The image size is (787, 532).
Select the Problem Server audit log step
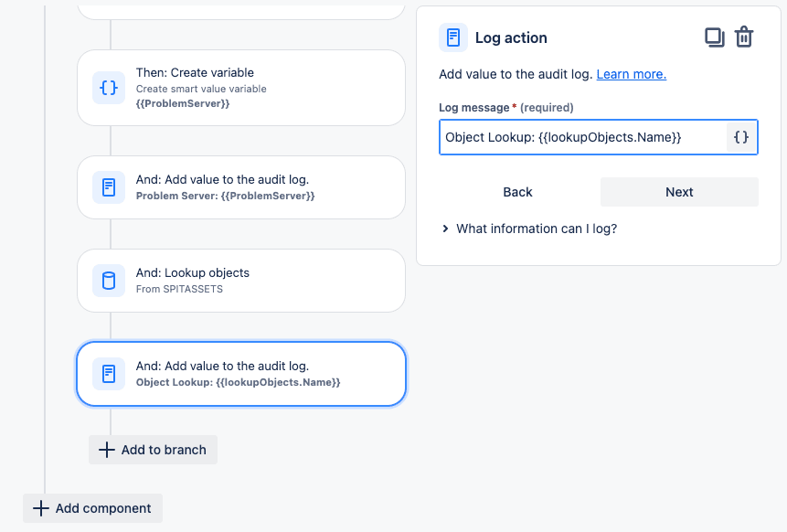pyautogui.click(x=241, y=187)
